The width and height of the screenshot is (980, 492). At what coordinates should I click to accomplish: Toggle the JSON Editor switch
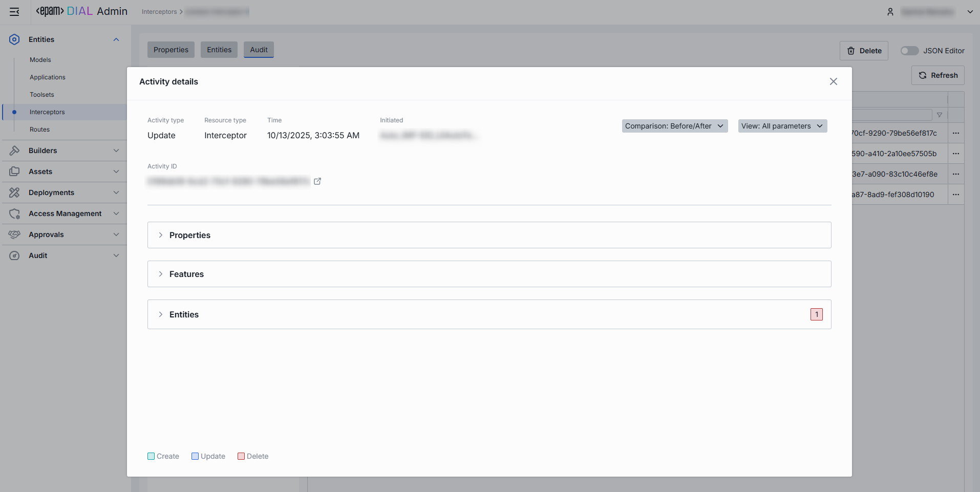pyautogui.click(x=909, y=51)
